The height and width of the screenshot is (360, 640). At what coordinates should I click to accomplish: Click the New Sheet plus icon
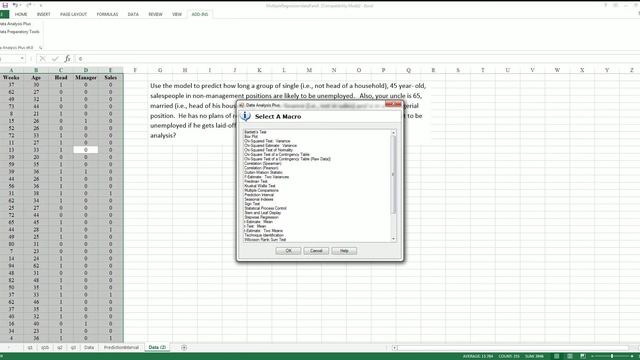tap(184, 347)
